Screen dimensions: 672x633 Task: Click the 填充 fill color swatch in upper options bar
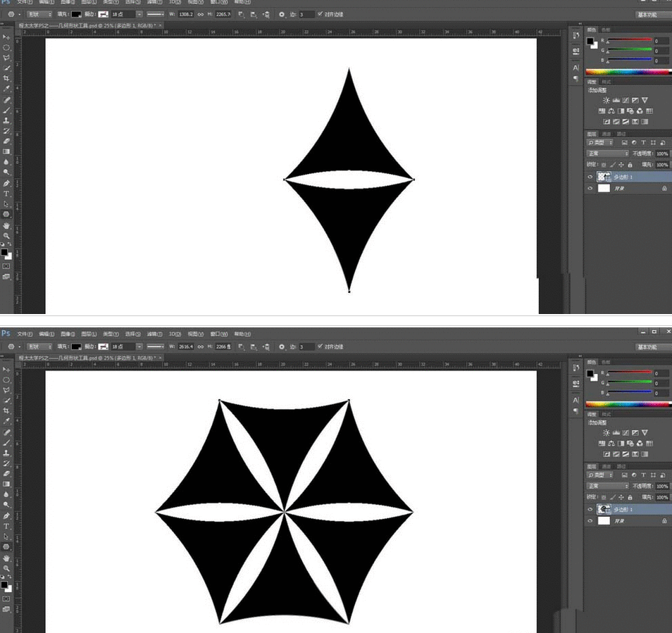[x=76, y=13]
